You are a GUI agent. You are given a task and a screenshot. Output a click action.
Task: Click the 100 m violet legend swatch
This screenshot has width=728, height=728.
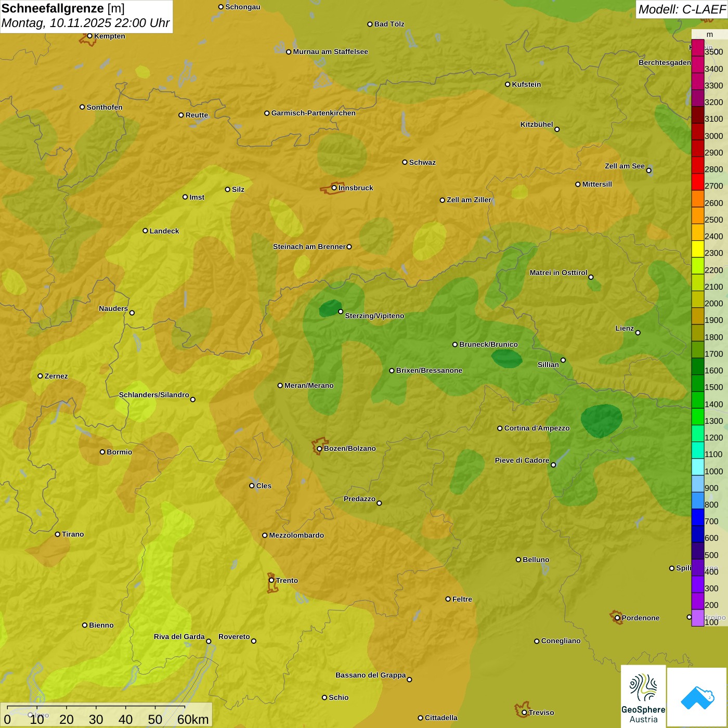click(698, 618)
